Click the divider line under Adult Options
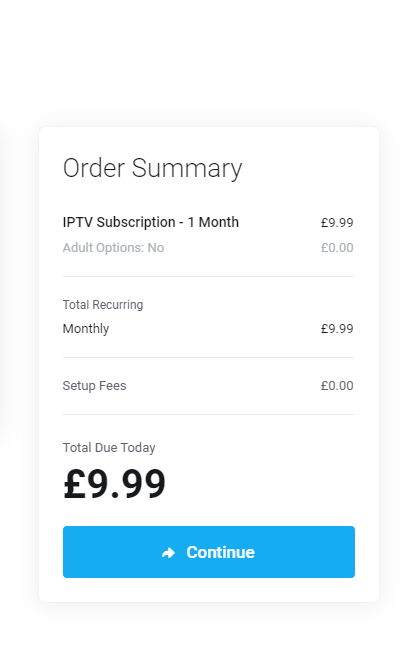This screenshot has height=659, width=420. coord(209,277)
